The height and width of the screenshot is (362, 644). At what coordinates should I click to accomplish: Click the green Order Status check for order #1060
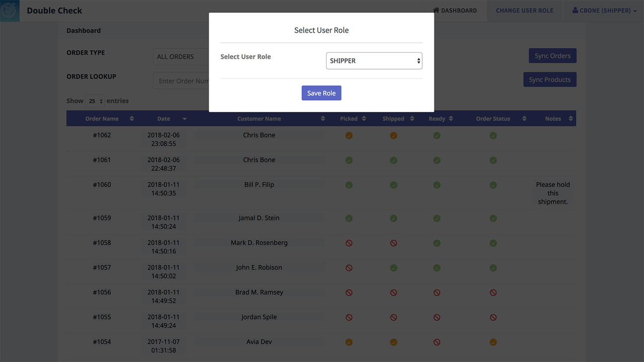pos(493,185)
